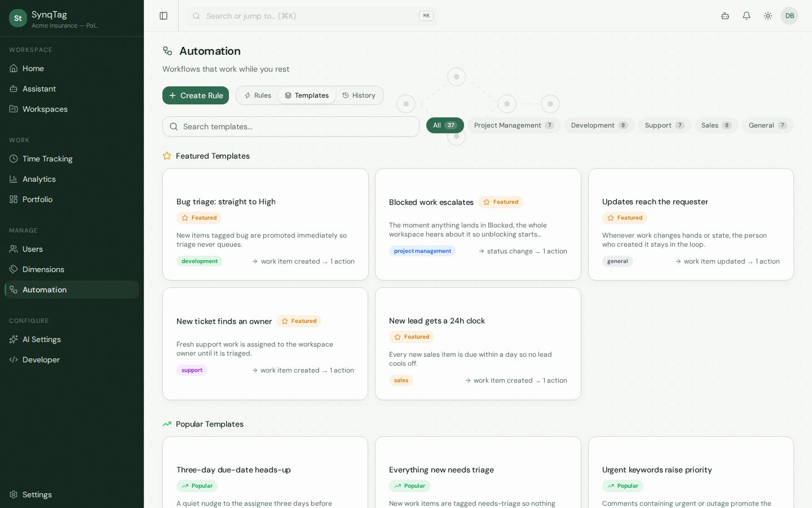Click the Create Rule button
This screenshot has width=812, height=508.
[x=196, y=95]
